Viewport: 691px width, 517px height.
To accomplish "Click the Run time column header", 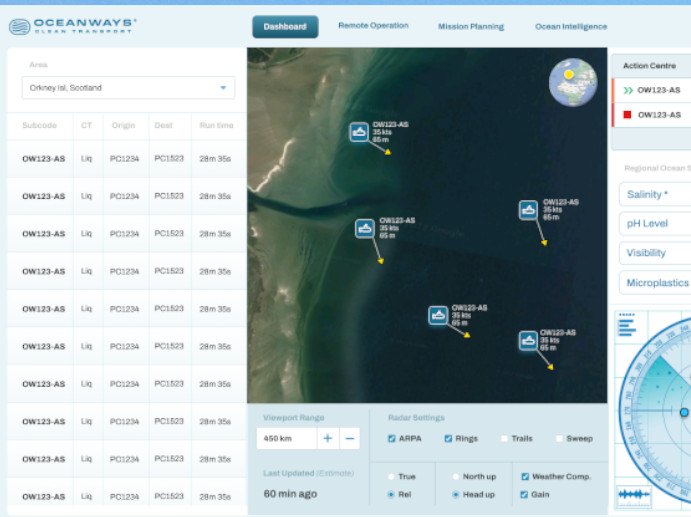I will pyautogui.click(x=216, y=125).
